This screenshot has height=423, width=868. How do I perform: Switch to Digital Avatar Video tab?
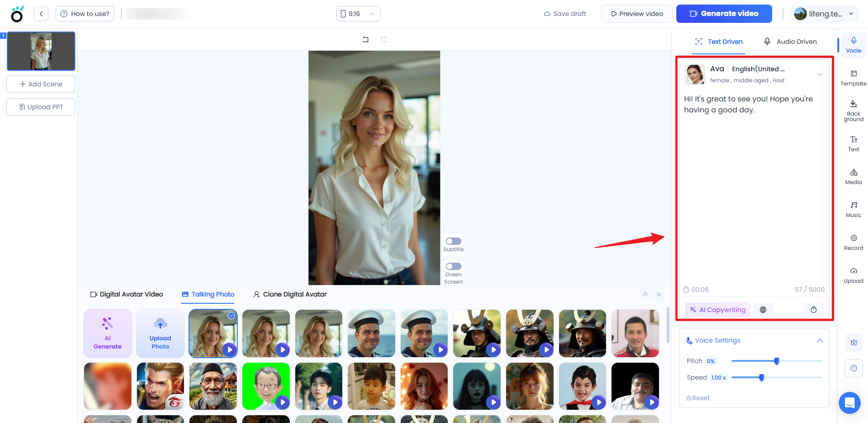pos(126,295)
